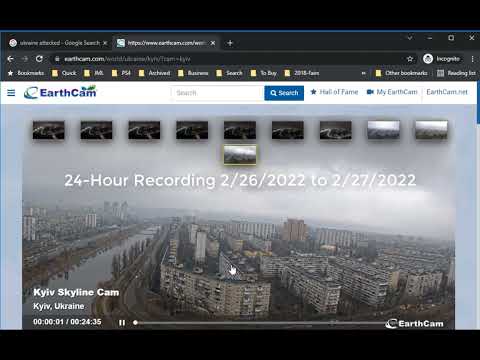This screenshot has height=360, width=480.
Task: Select the highlighted thumbnail in second row
Action: click(240, 155)
